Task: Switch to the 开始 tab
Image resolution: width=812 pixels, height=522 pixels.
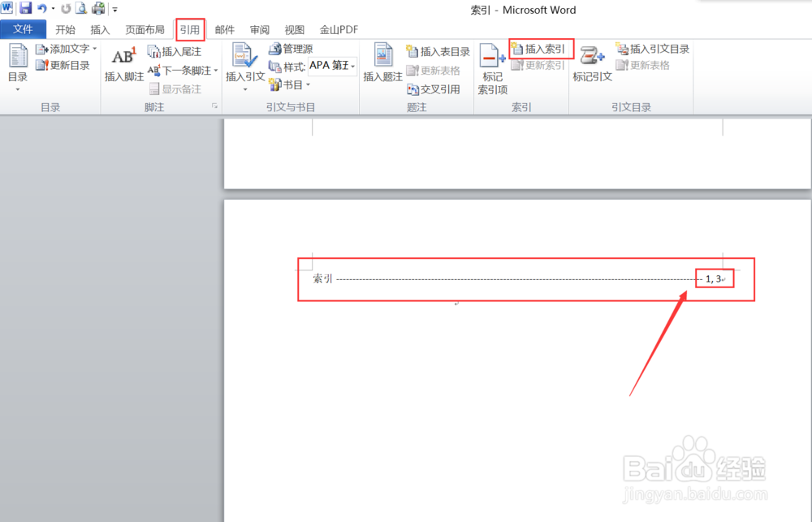Action: pos(65,30)
